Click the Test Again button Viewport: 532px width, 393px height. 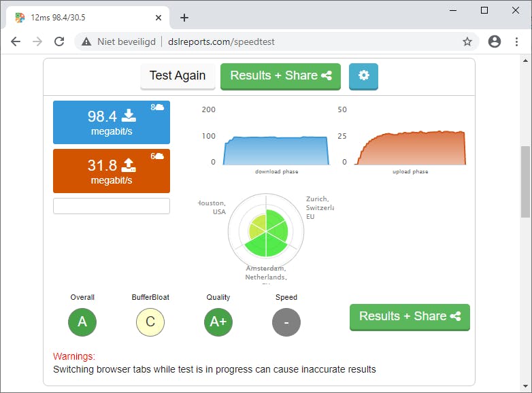tap(178, 76)
